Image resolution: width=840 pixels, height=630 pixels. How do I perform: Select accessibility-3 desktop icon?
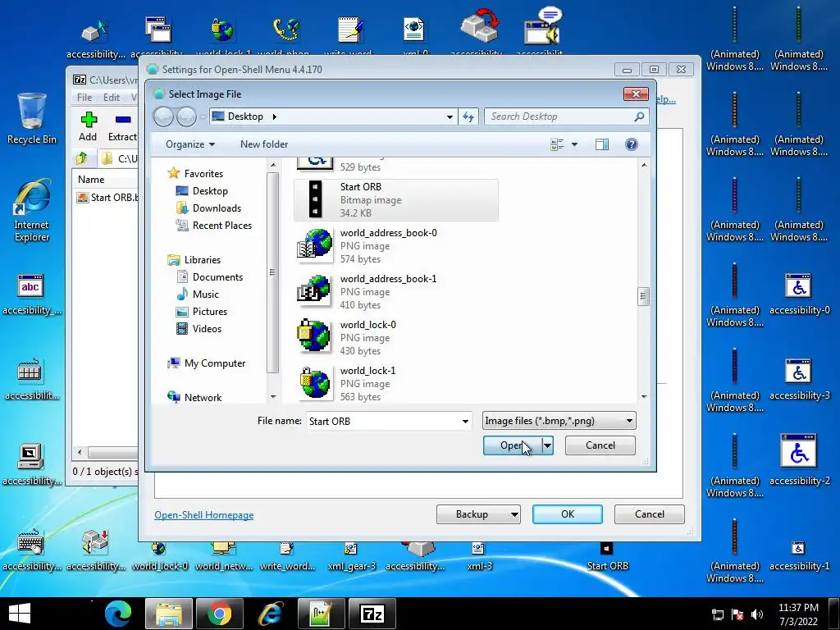pyautogui.click(x=799, y=379)
